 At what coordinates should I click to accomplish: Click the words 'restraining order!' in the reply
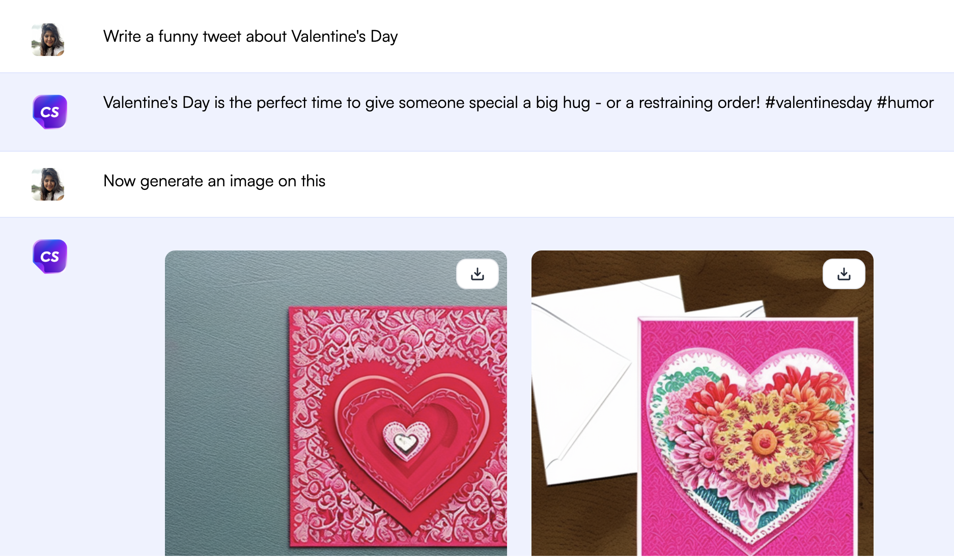click(x=699, y=103)
